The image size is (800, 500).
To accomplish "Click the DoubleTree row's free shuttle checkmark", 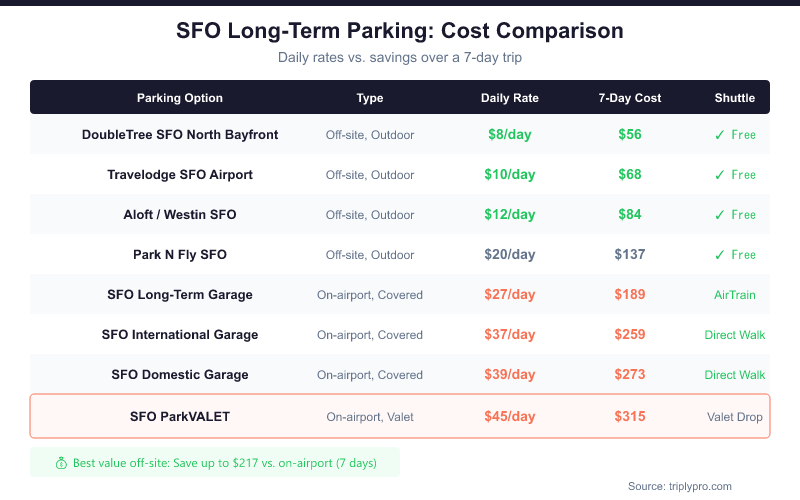I will coord(719,135).
